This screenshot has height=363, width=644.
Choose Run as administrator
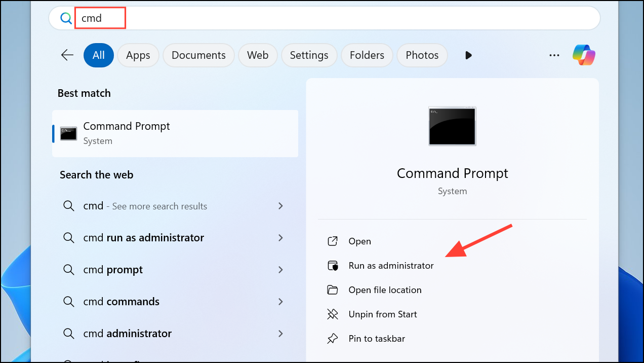(x=391, y=266)
